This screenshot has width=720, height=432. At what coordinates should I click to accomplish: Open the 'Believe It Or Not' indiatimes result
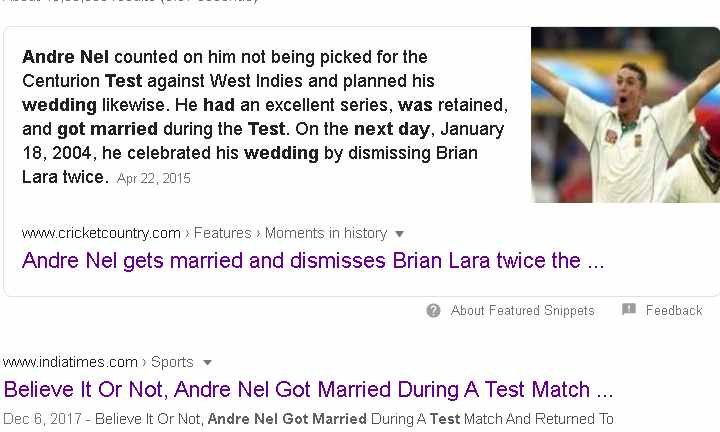point(309,389)
